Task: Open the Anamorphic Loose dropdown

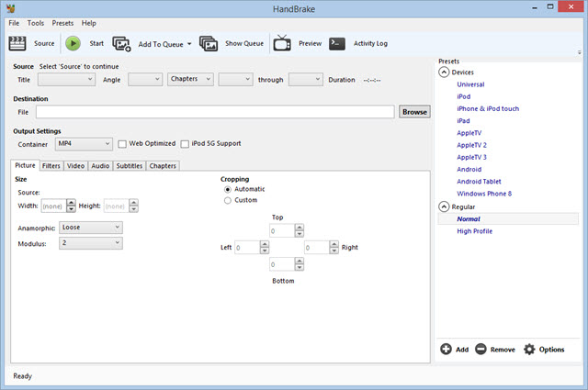Action: tap(91, 228)
